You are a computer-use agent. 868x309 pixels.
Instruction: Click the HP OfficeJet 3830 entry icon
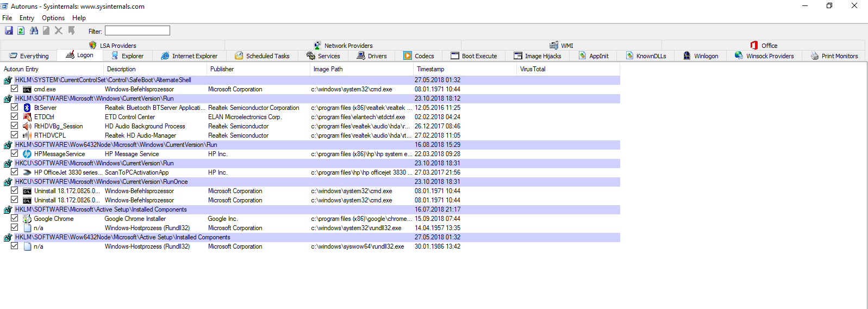[27, 172]
